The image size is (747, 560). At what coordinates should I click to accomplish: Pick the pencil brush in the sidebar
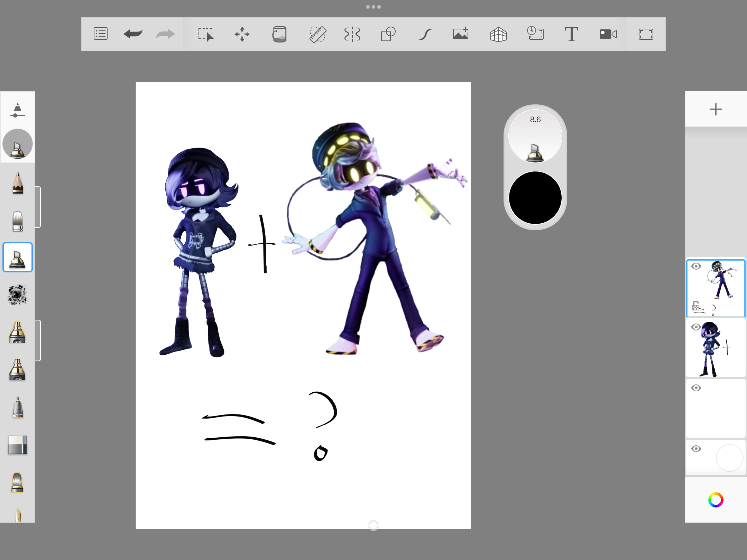pos(17,183)
